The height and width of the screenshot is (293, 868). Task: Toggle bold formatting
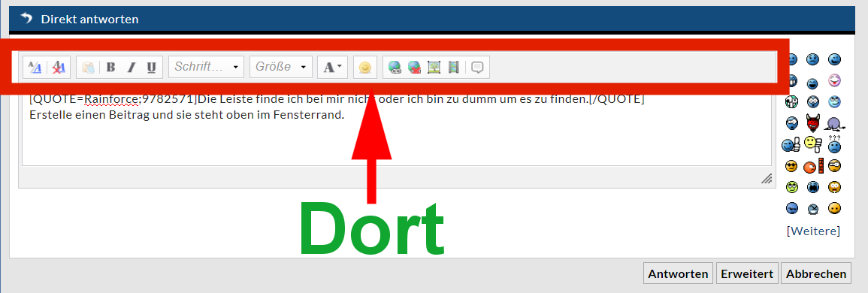(x=110, y=68)
